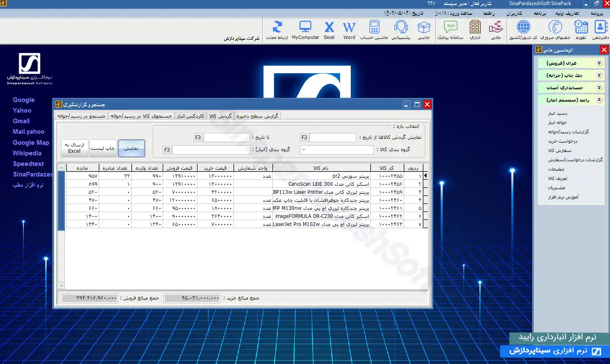Switch to جستجوی کالا در رسید/حواله tab
The height and width of the screenshot is (364, 610).
coord(141,116)
